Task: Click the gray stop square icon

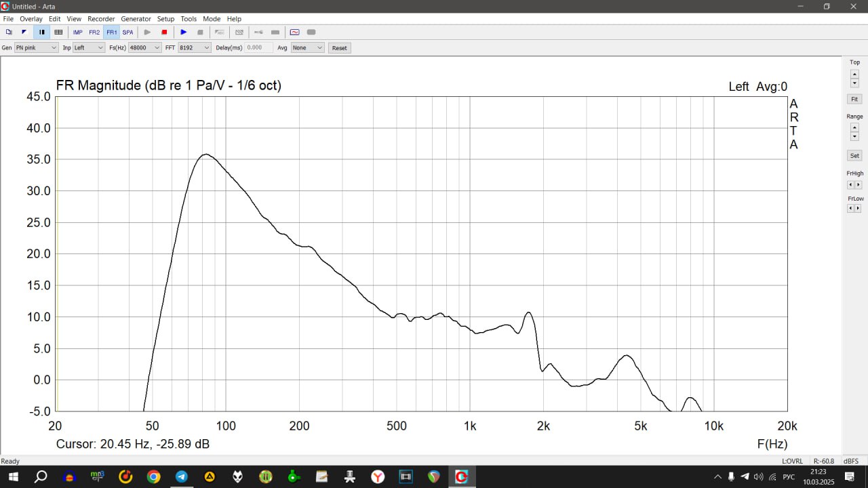Action: click(x=200, y=32)
